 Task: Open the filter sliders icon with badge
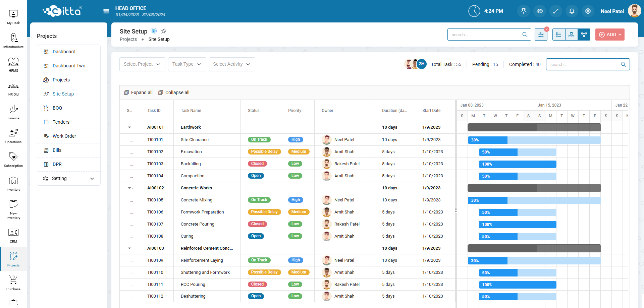click(x=541, y=35)
